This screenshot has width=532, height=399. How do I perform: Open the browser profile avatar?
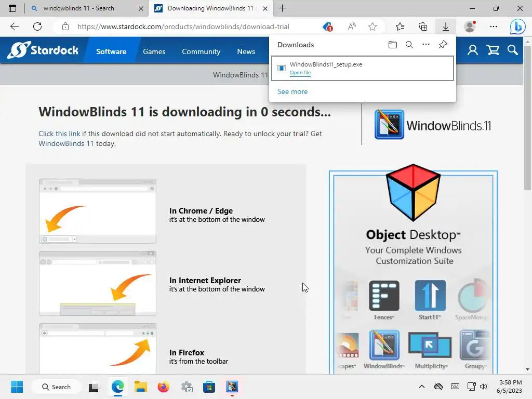point(470,26)
